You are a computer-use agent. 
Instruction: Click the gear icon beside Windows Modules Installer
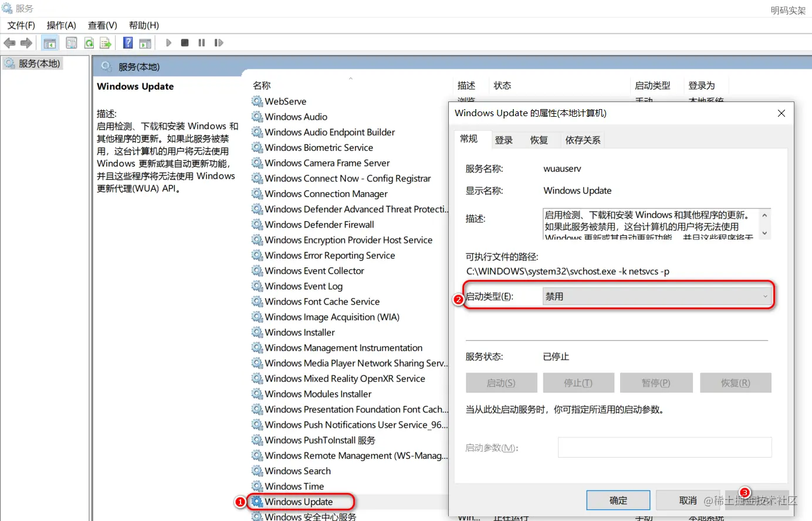coord(257,394)
